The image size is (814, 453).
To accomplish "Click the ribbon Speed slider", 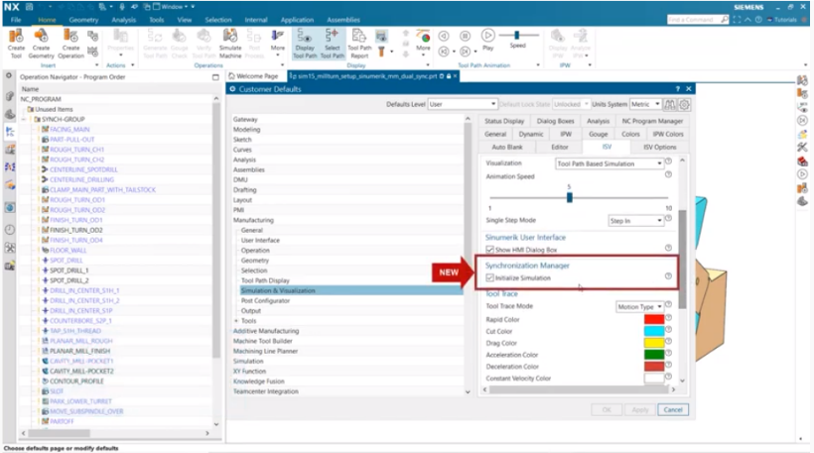I will [x=519, y=35].
